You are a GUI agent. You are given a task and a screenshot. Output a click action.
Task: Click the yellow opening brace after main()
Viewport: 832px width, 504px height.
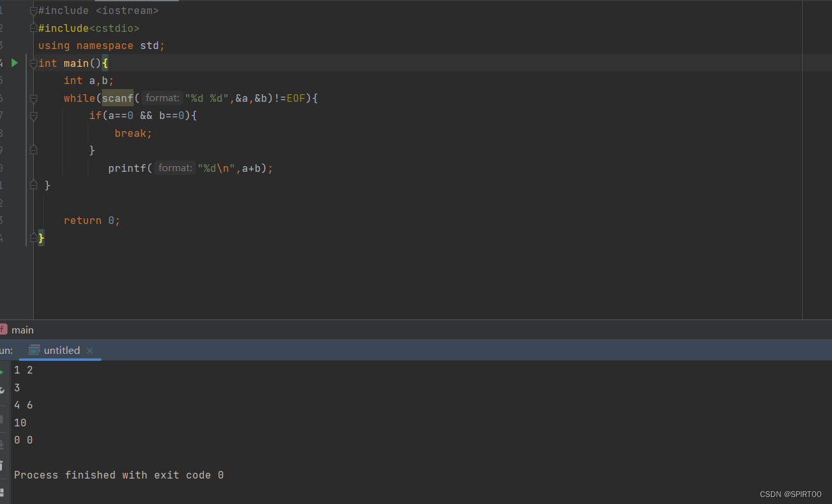click(x=105, y=63)
